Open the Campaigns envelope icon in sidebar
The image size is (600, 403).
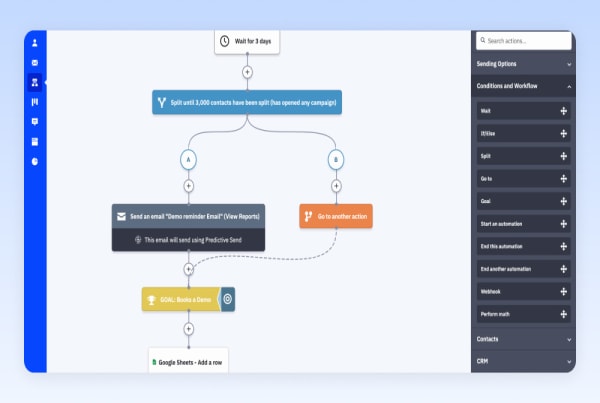click(x=35, y=62)
